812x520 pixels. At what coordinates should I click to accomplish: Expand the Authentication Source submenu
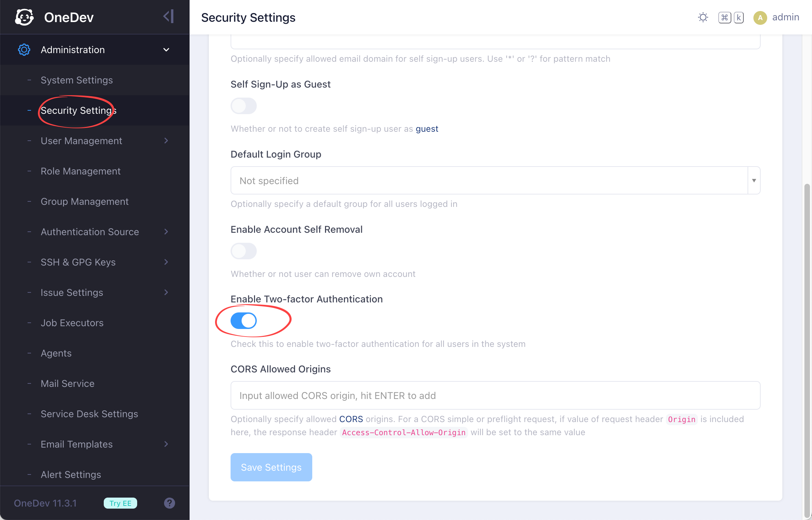pos(166,232)
